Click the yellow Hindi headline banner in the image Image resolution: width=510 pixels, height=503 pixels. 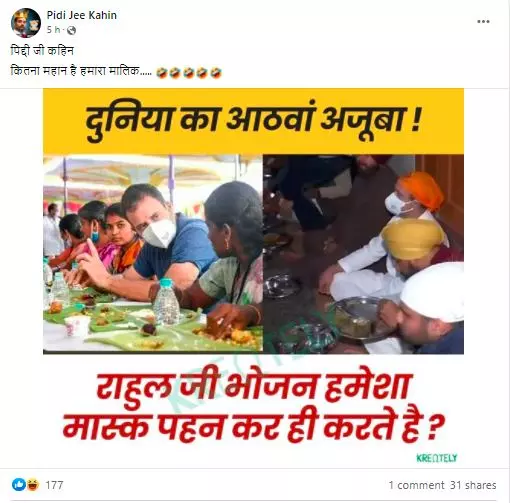click(253, 121)
